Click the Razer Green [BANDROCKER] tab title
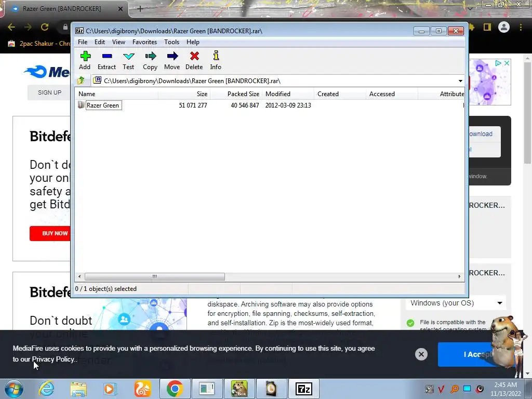The height and width of the screenshot is (399, 532). (x=62, y=9)
